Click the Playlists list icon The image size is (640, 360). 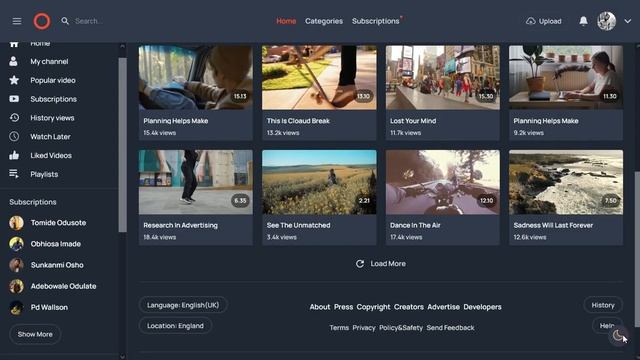pos(14,174)
